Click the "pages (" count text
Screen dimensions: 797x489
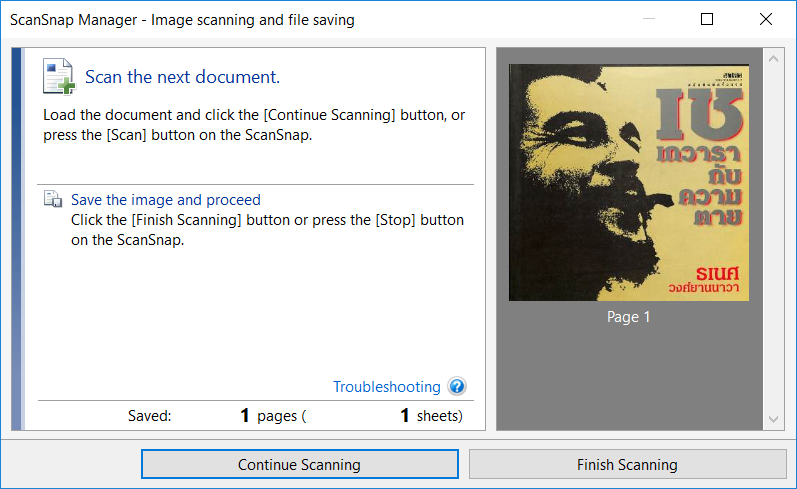(282, 416)
